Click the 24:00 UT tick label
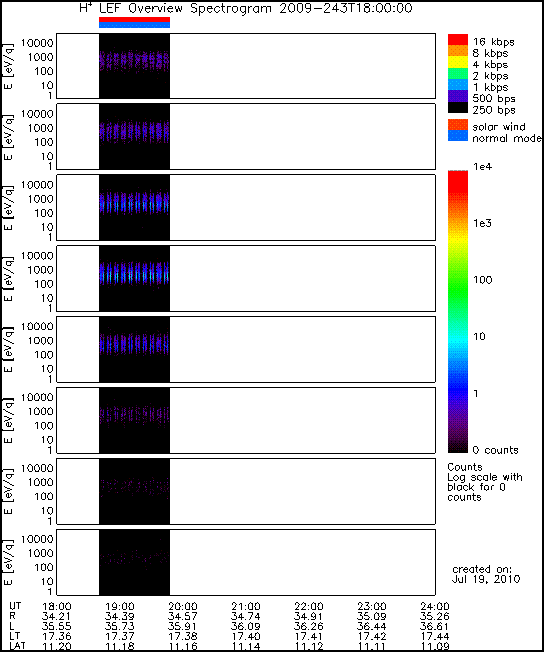Screen dimensions: 544x652 pyautogui.click(x=435, y=606)
